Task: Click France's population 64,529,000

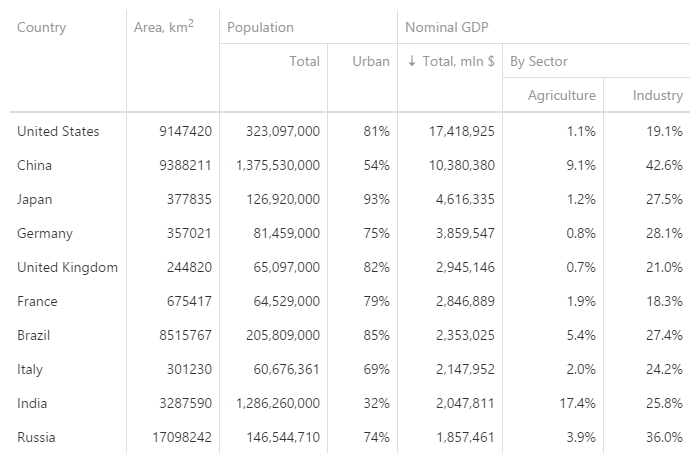Action: click(283, 301)
